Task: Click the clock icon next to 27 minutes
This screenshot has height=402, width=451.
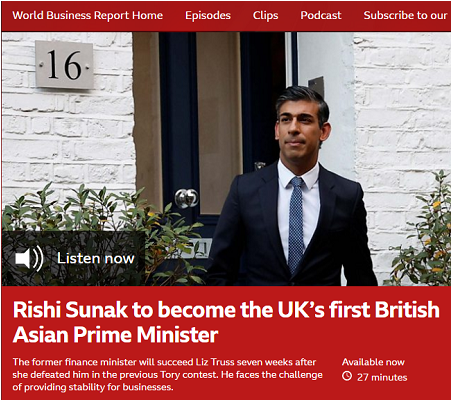Action: 347,377
